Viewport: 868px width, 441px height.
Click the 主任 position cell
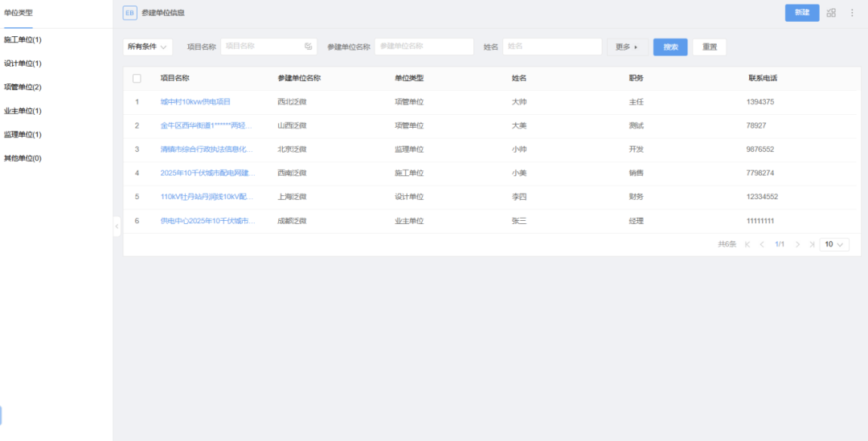(x=636, y=102)
